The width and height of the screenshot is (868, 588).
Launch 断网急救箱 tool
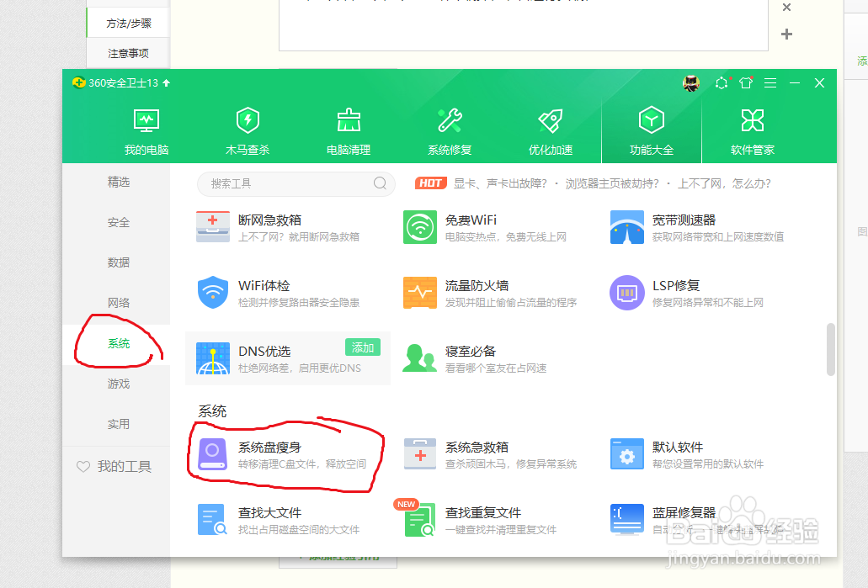[279, 227]
